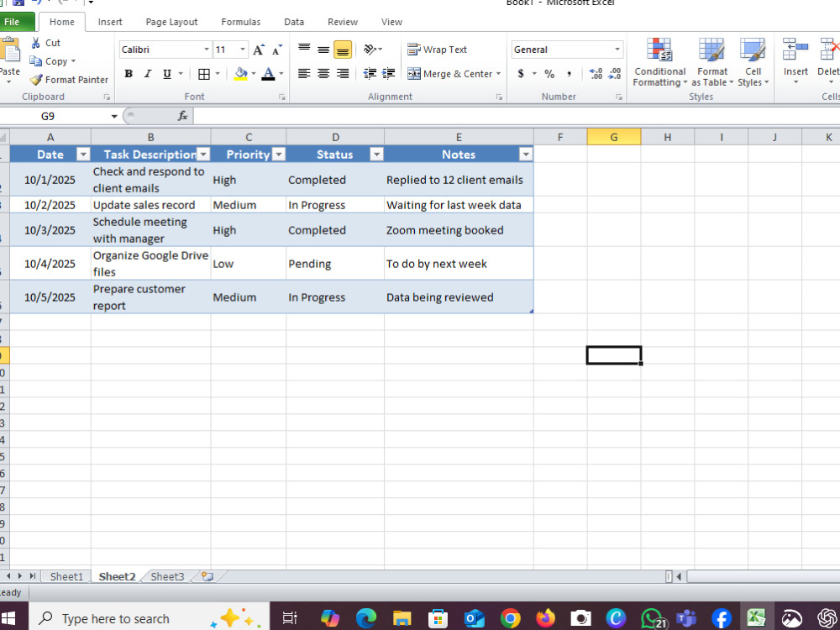
Task: Click the Format Painter brush
Action: [36, 80]
